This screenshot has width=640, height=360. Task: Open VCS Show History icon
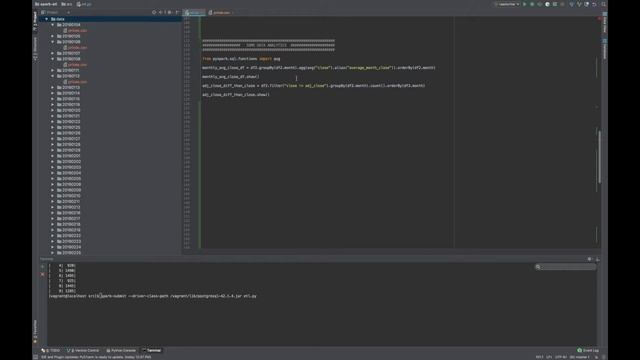(587, 4)
